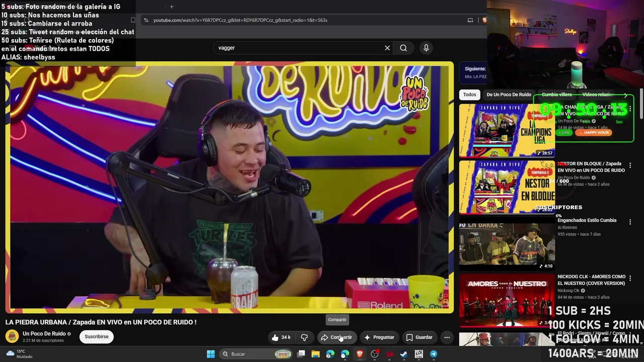The width and height of the screenshot is (644, 362).
Task: Click the Compartir share button
Action: pyautogui.click(x=337, y=337)
